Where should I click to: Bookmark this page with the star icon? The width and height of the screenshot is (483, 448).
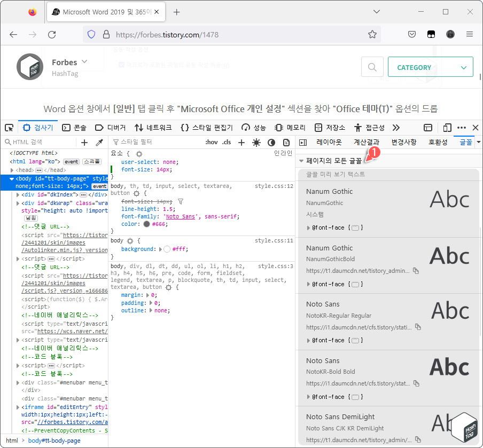(372, 34)
